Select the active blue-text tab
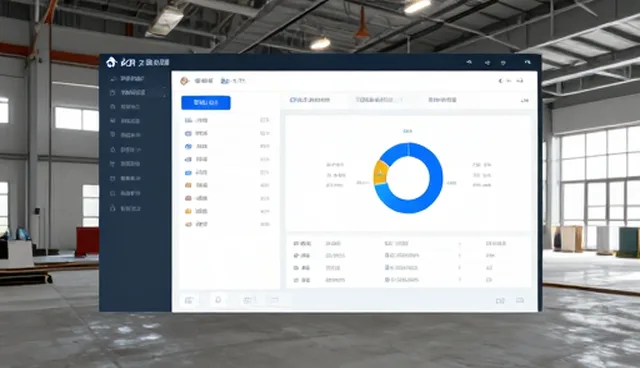The height and width of the screenshot is (368, 640). (309, 100)
